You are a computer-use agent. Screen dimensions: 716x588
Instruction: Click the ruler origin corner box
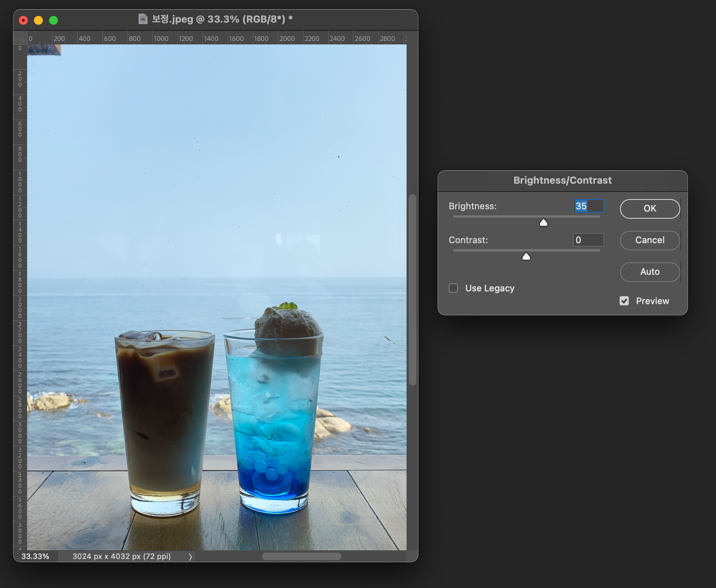pos(20,38)
